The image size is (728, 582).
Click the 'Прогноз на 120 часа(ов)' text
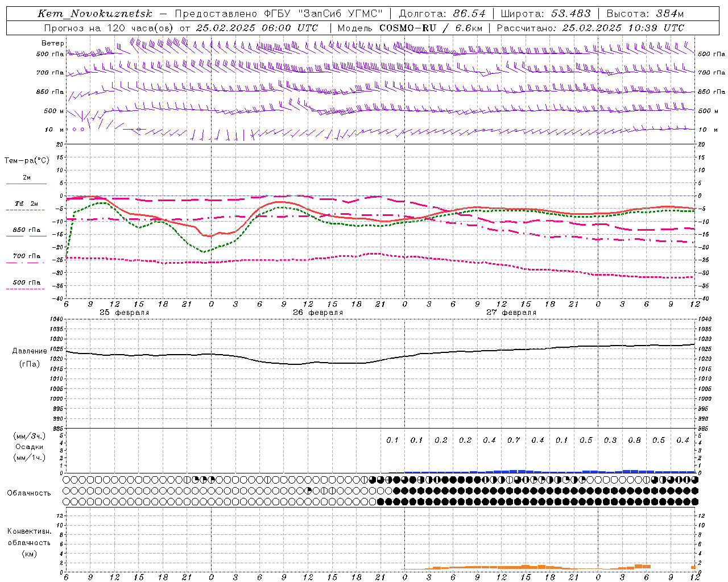(109, 28)
